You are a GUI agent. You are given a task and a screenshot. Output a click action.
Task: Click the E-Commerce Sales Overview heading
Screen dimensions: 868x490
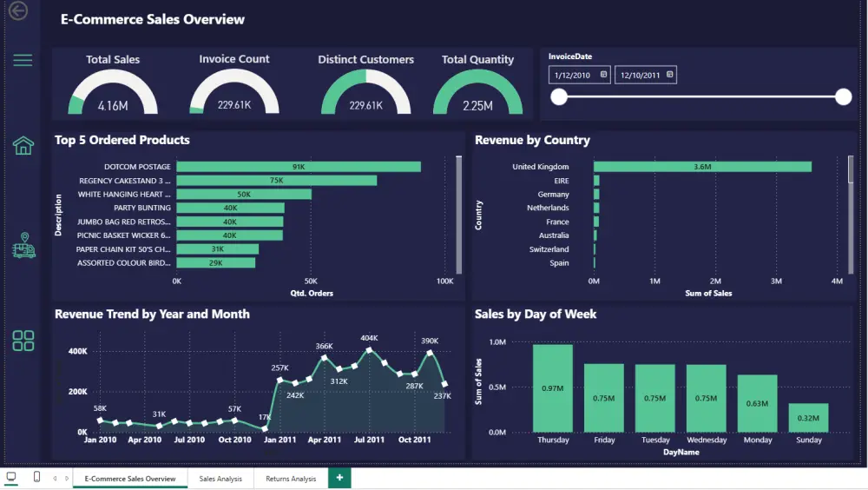tap(152, 19)
